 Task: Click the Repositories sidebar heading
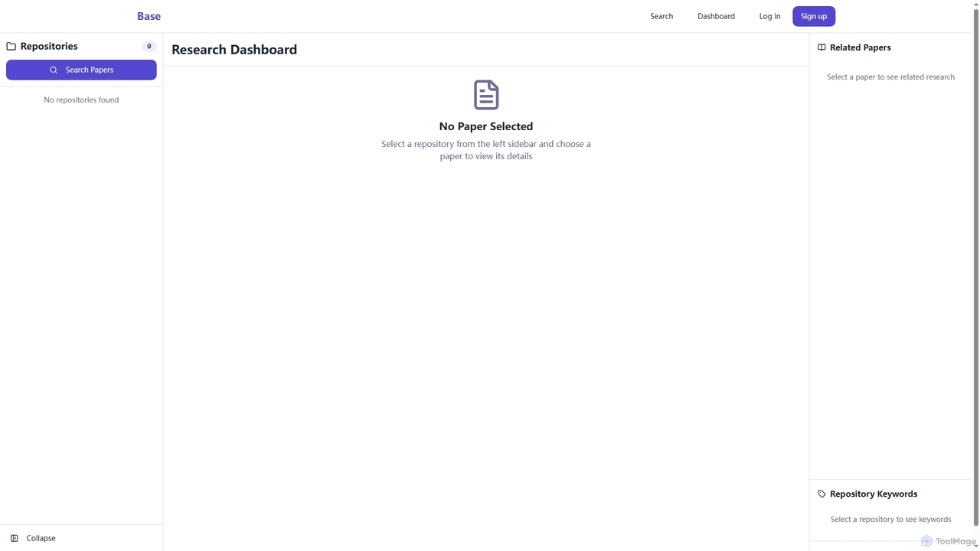point(49,46)
